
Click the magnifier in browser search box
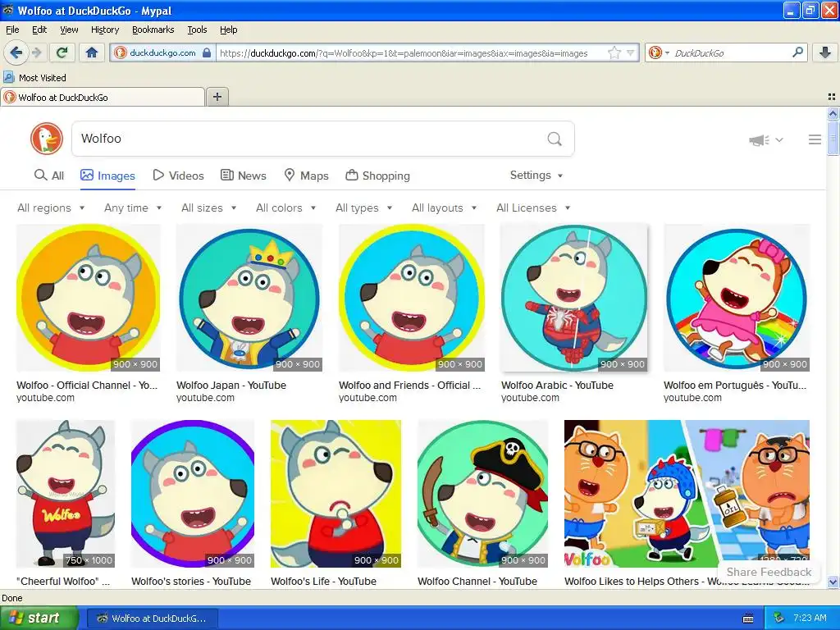point(797,52)
